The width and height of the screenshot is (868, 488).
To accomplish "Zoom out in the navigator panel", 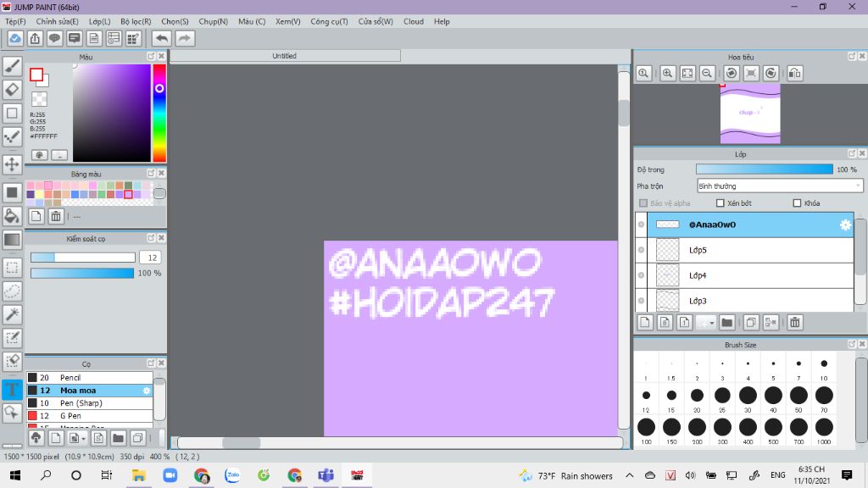I will pyautogui.click(x=707, y=73).
